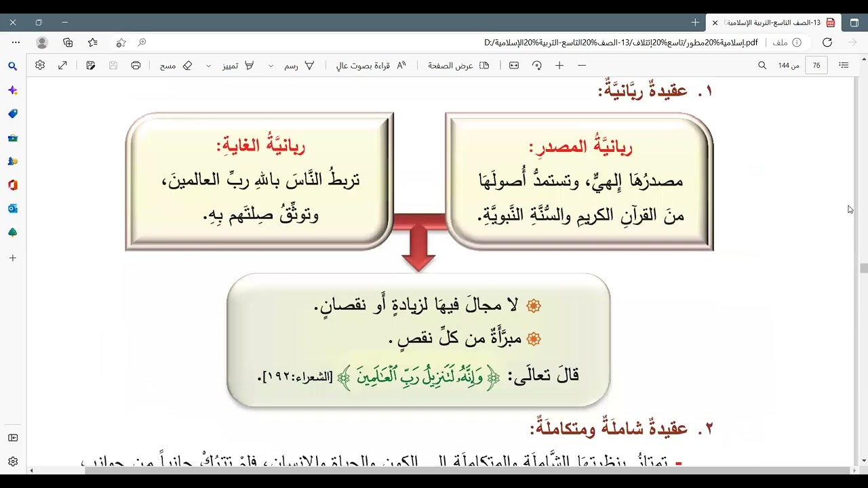Close the الصف التاسع PDF tab
868x488 pixels.
coord(715,22)
